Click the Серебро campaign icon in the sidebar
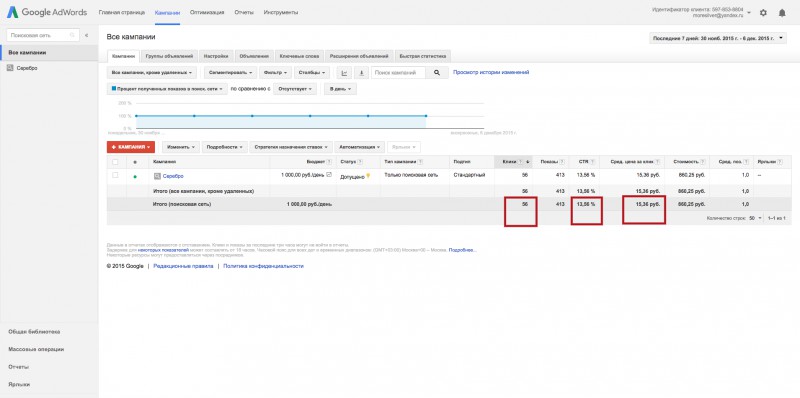The image size is (800, 398). click(10, 68)
